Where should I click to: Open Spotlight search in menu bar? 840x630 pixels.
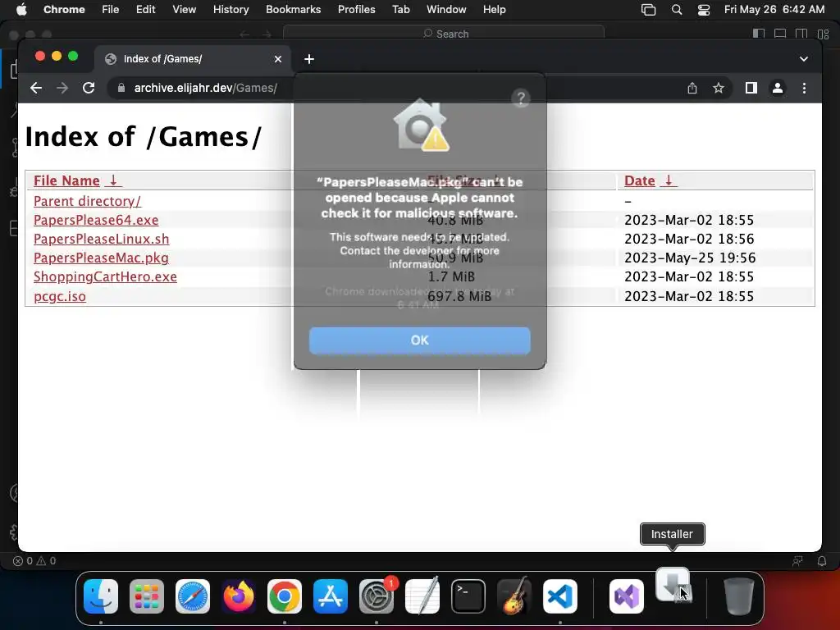pos(677,10)
